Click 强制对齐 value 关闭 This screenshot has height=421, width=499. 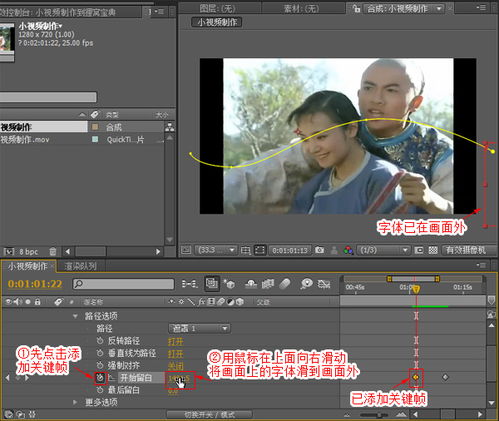pos(176,366)
